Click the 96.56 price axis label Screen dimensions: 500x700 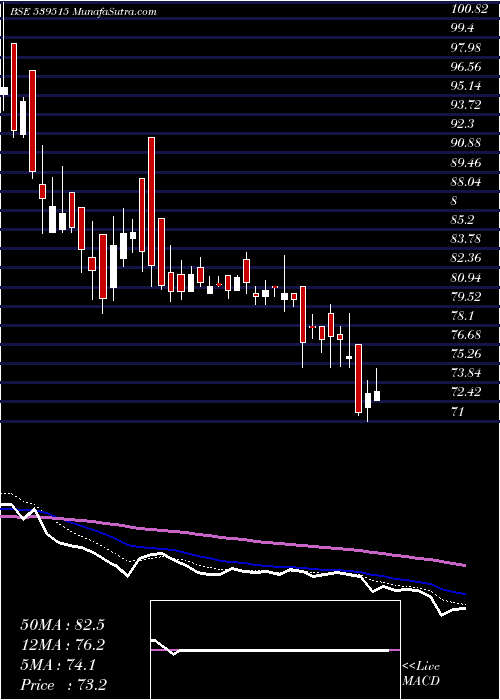pyautogui.click(x=466, y=67)
